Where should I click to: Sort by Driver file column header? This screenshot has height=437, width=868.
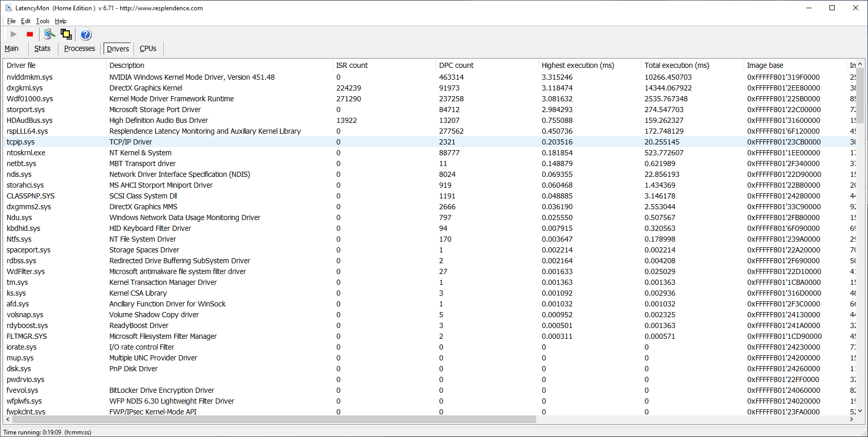pos(54,65)
